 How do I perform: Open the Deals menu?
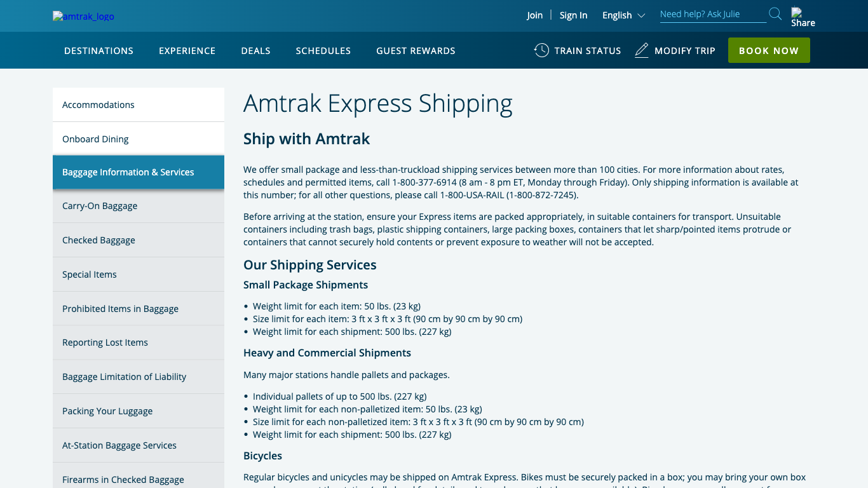pos(255,51)
